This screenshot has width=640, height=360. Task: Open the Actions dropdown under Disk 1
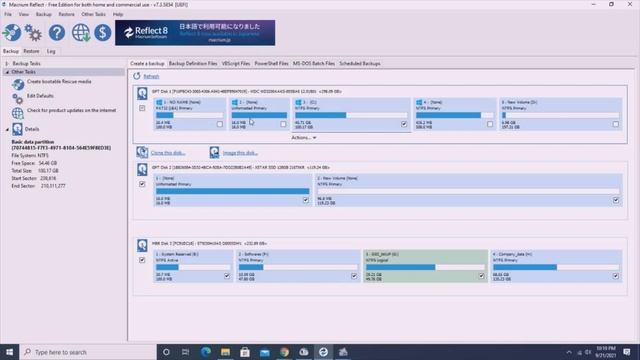(x=304, y=138)
